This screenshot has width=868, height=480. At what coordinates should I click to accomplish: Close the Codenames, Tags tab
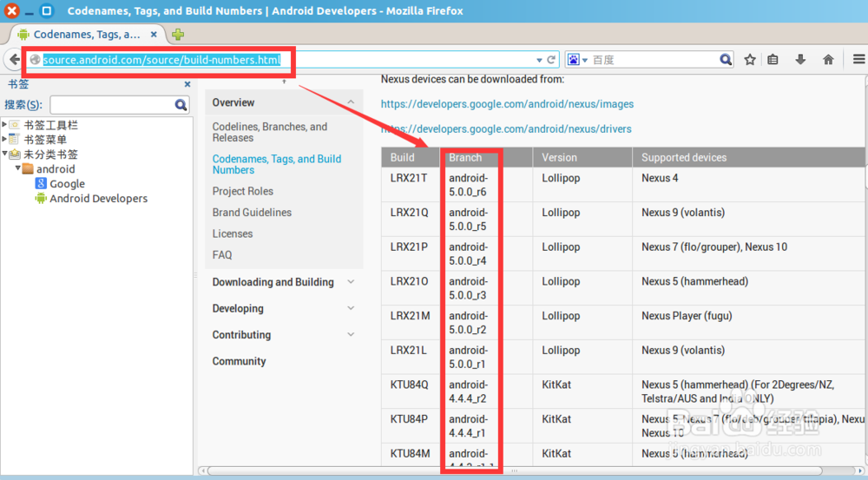(154, 35)
